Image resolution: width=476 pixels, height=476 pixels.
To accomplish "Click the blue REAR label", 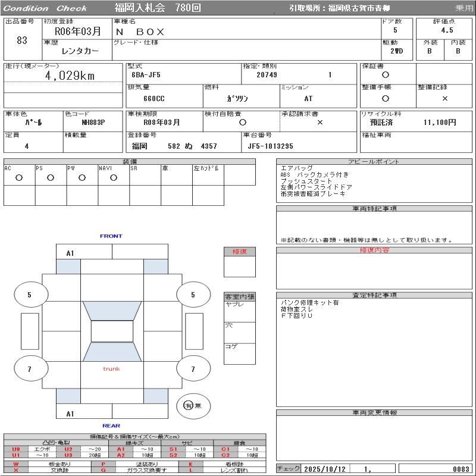I will (111, 425).
